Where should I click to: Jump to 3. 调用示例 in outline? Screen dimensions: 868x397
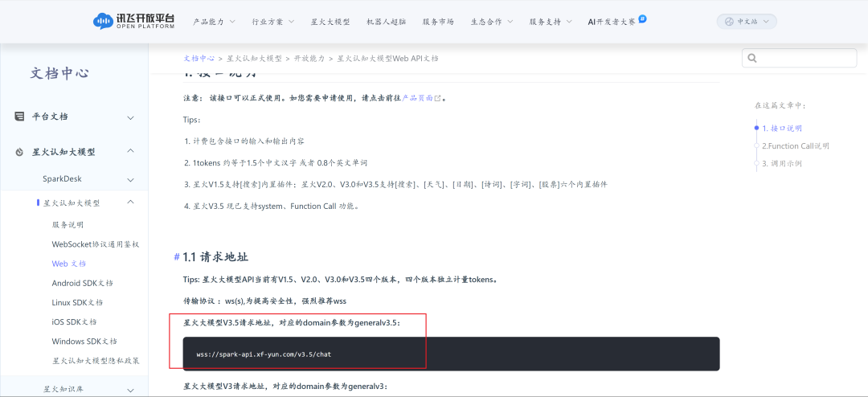tap(782, 163)
